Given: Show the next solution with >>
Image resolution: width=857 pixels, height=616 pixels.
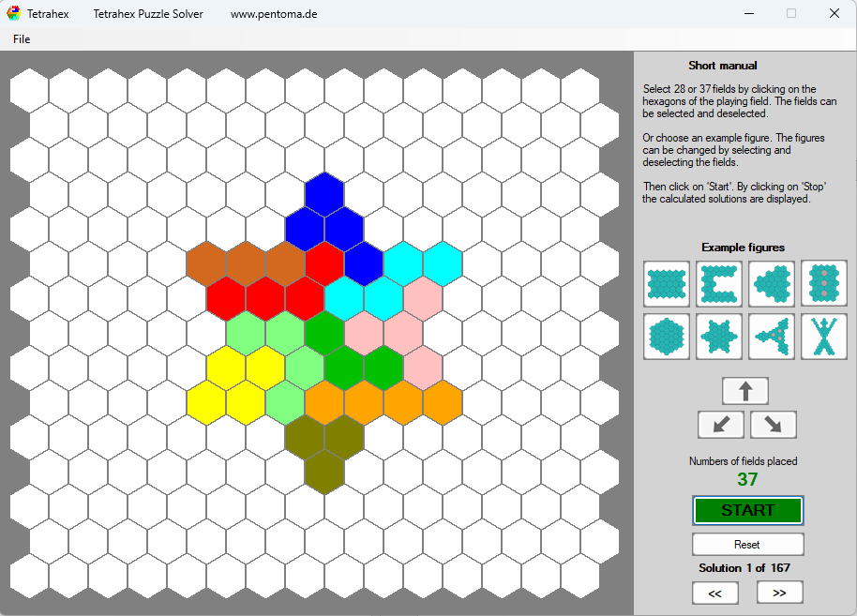Looking at the screenshot, I should (780, 592).
